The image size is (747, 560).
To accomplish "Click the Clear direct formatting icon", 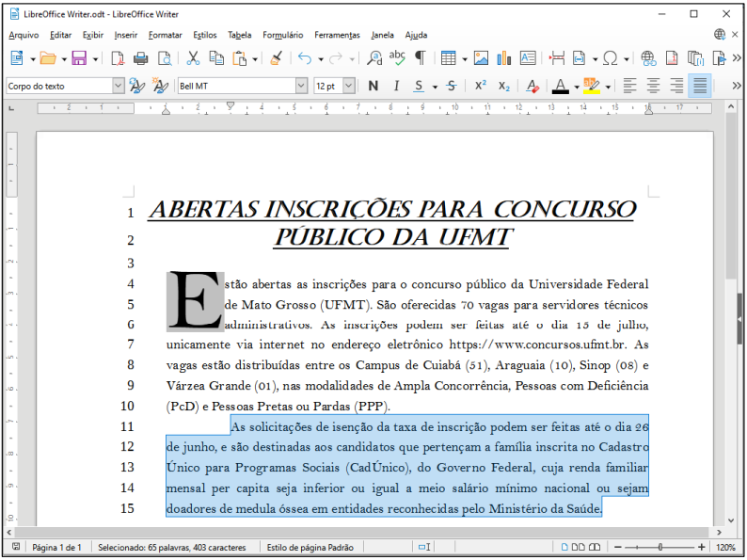I will (x=532, y=86).
